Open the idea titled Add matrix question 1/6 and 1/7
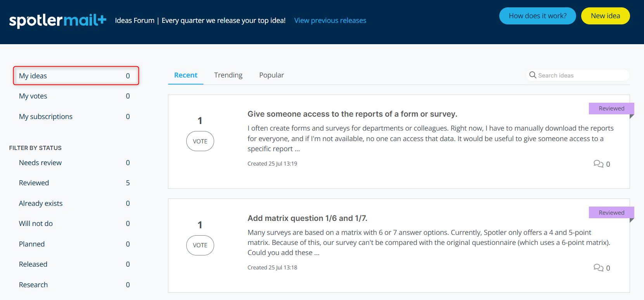Screen dimensions: 644x300 [307, 218]
